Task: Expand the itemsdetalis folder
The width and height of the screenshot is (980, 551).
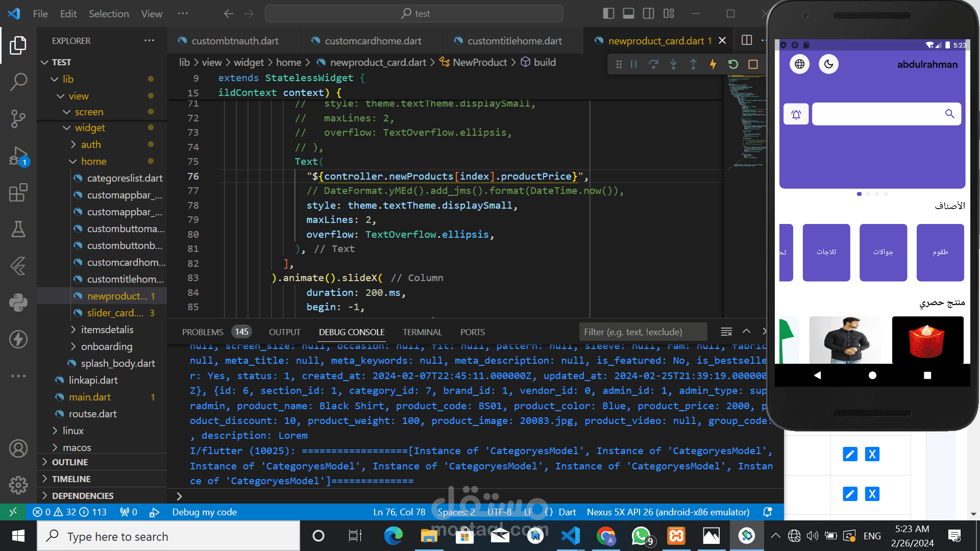Action: pyautogui.click(x=107, y=330)
